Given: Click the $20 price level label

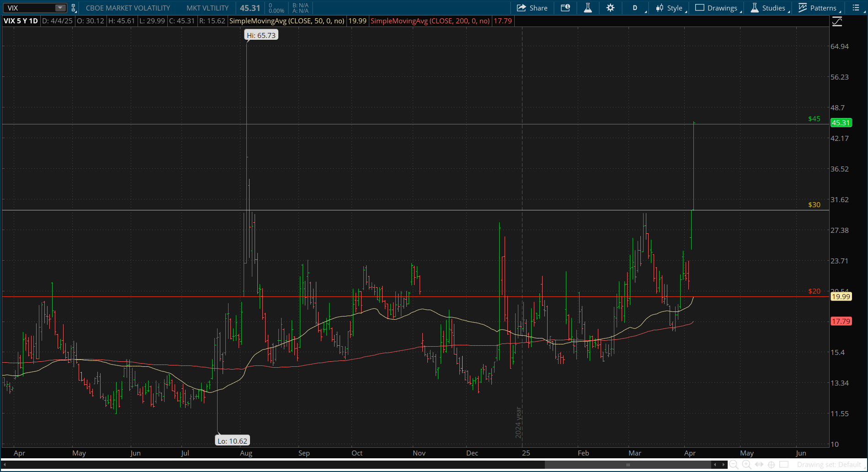Looking at the screenshot, I should click(x=814, y=291).
